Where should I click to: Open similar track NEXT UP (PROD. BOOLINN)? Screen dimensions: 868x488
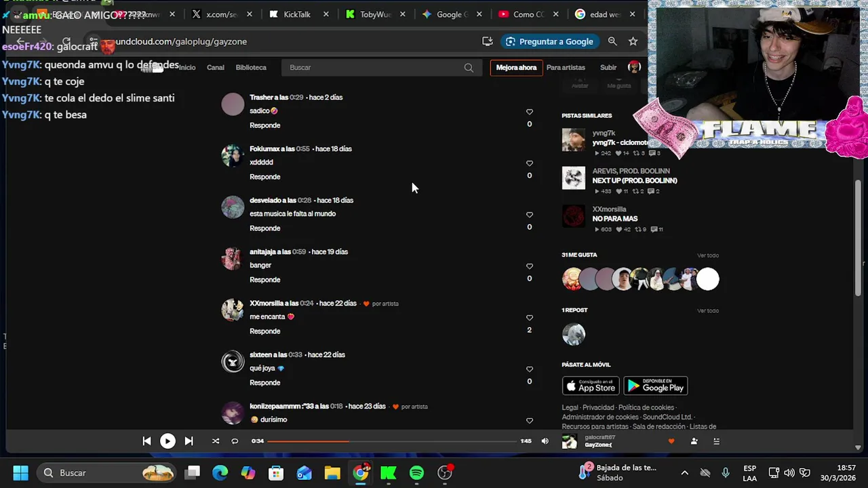[635, 181]
